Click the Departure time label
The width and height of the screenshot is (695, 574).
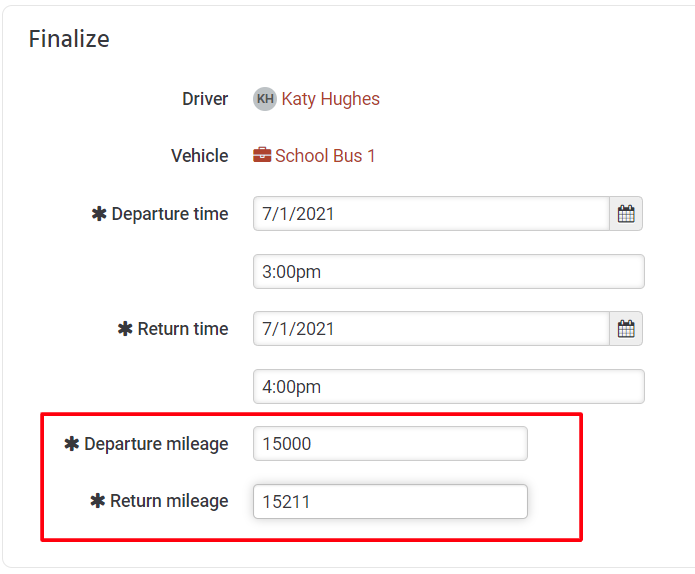point(170,214)
